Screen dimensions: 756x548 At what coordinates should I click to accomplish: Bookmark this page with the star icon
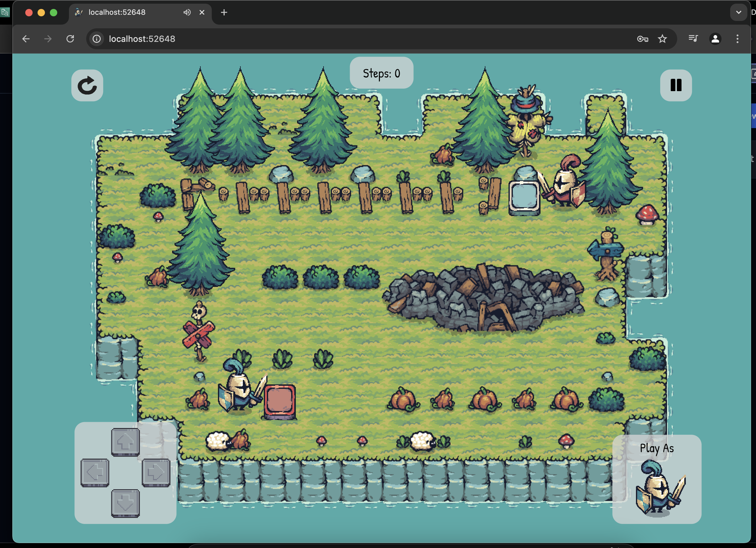coord(662,39)
